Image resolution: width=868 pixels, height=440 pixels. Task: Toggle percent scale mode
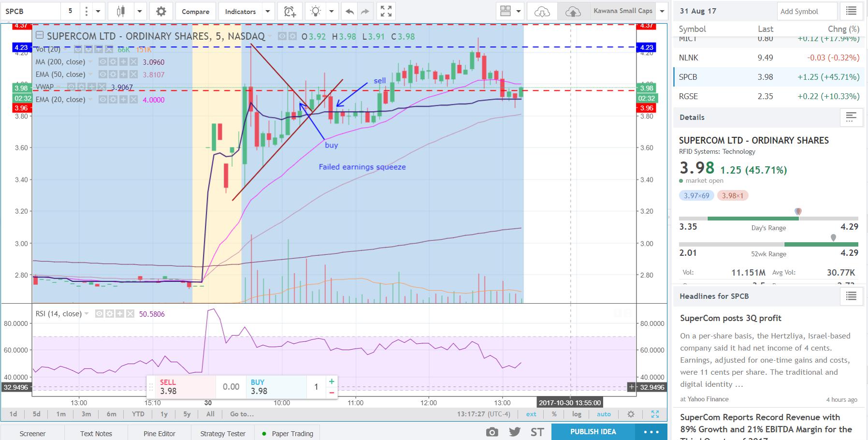coord(554,414)
